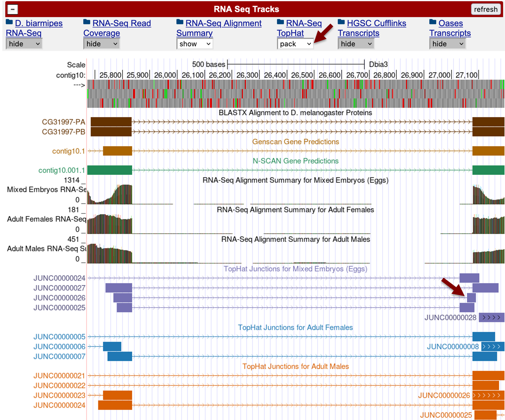The image size is (505, 420).
Task: Click the orange JUNC00000026 junction label
Action: click(444, 395)
